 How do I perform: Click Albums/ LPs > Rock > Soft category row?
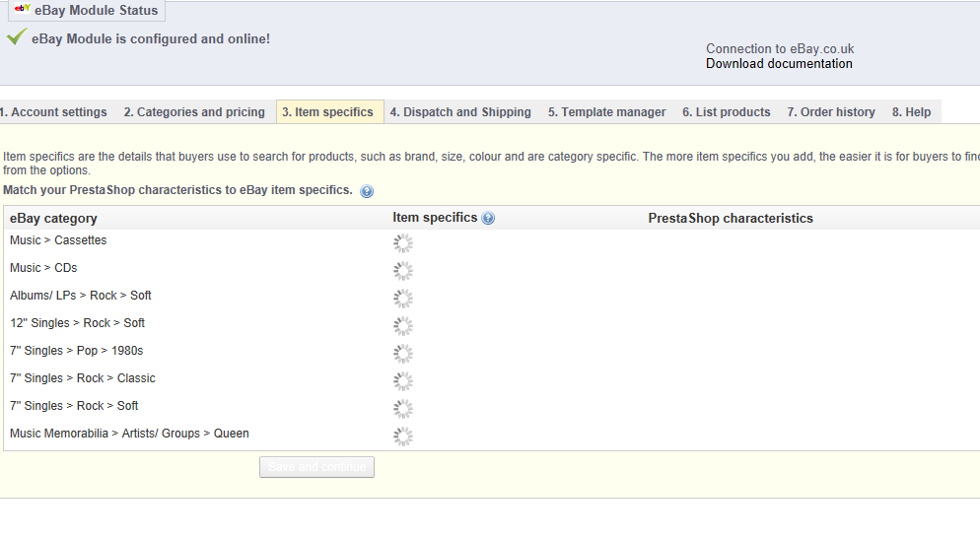[x=81, y=296]
